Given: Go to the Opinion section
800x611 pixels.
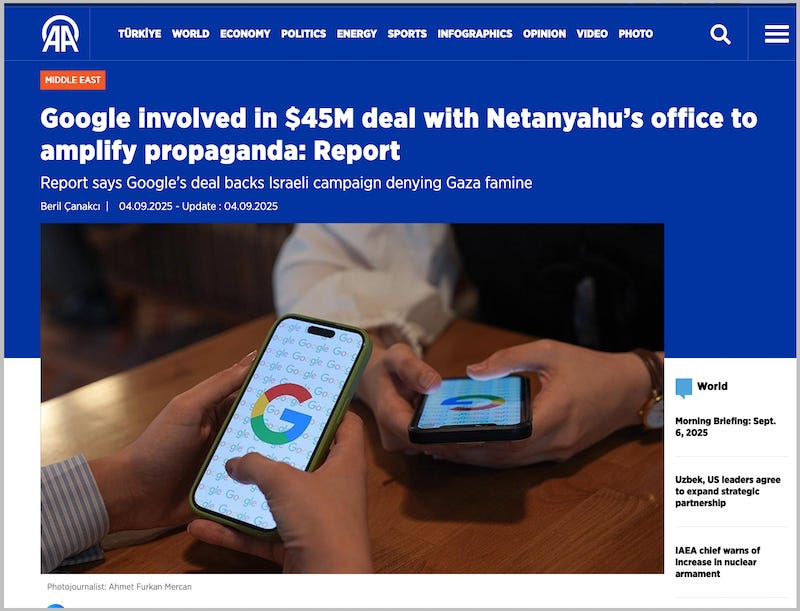Looking at the screenshot, I should click(x=544, y=34).
